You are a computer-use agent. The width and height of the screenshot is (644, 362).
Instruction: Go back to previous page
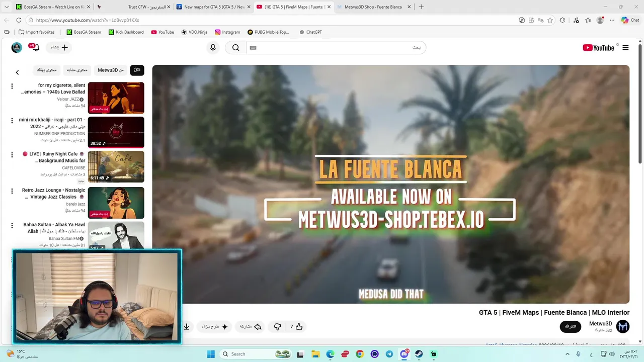[7, 20]
